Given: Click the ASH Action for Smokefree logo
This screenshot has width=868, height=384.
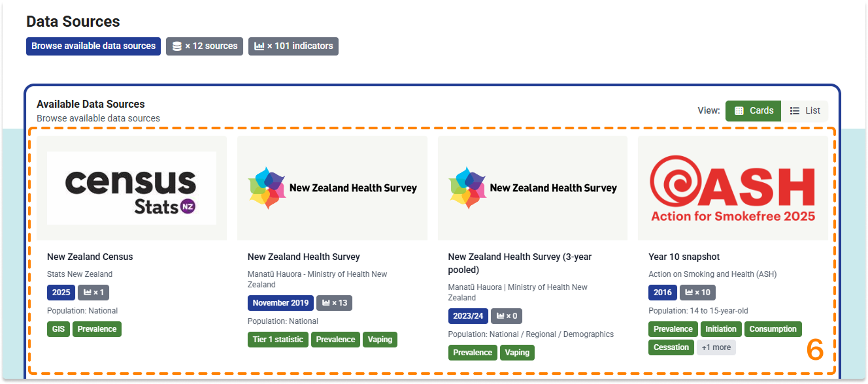Looking at the screenshot, I should 733,188.
